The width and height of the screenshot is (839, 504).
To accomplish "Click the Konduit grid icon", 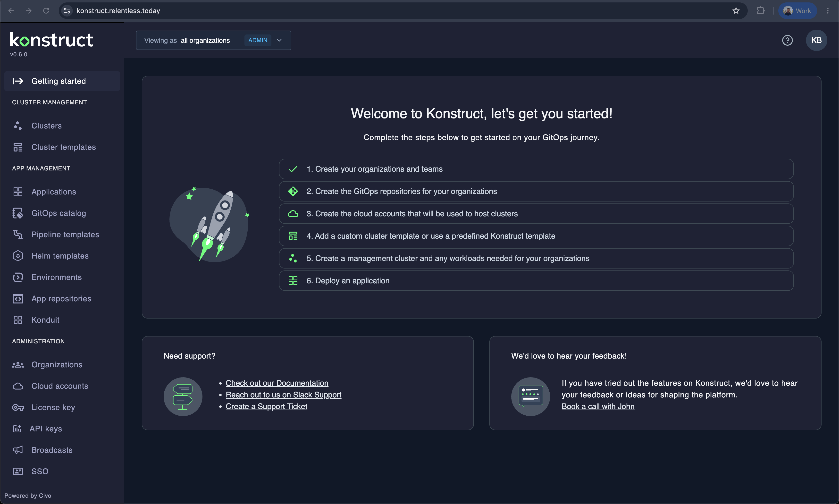I will pos(18,320).
